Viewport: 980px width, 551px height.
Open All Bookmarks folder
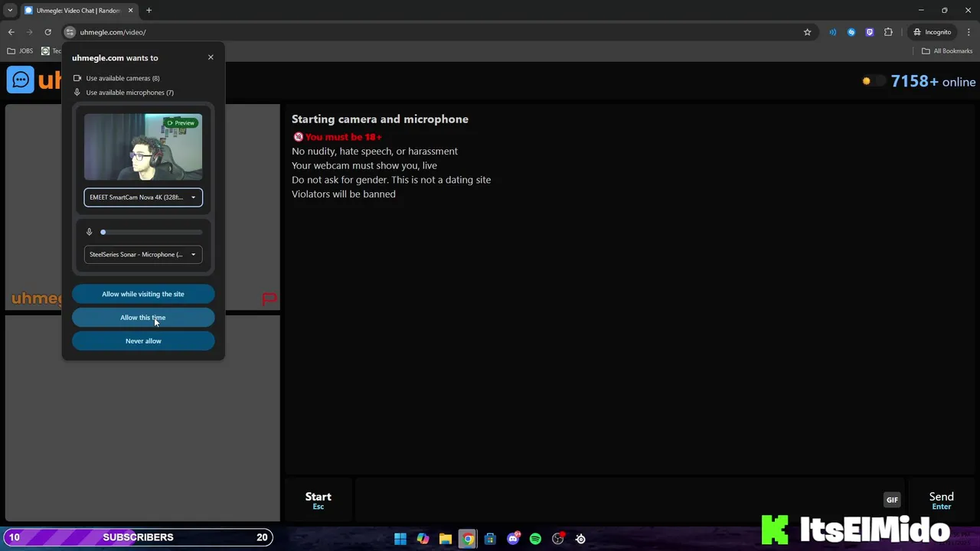pos(947,51)
